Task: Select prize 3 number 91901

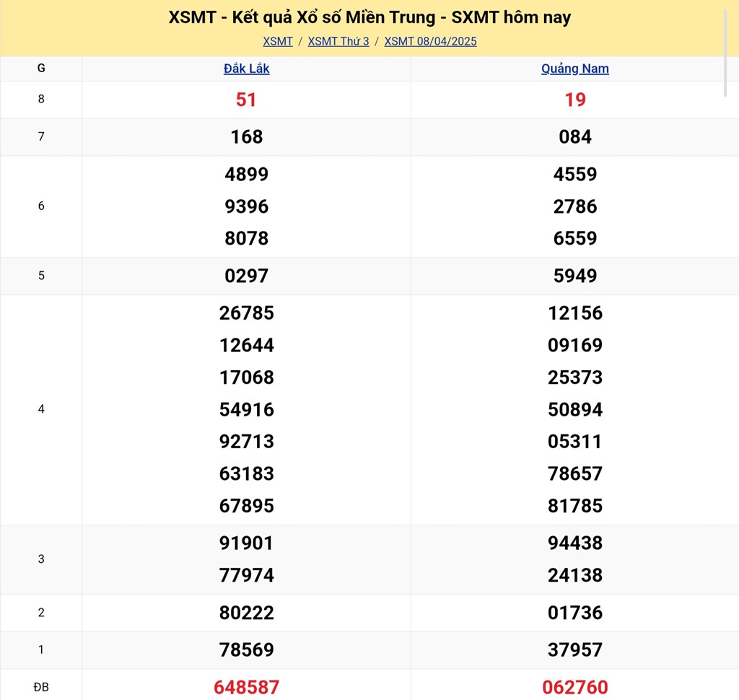Action: (x=247, y=543)
